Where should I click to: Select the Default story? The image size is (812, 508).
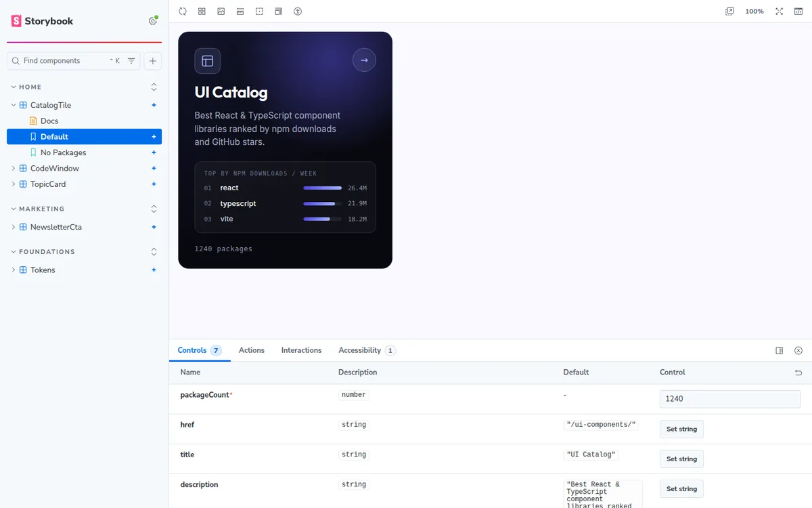coord(84,137)
